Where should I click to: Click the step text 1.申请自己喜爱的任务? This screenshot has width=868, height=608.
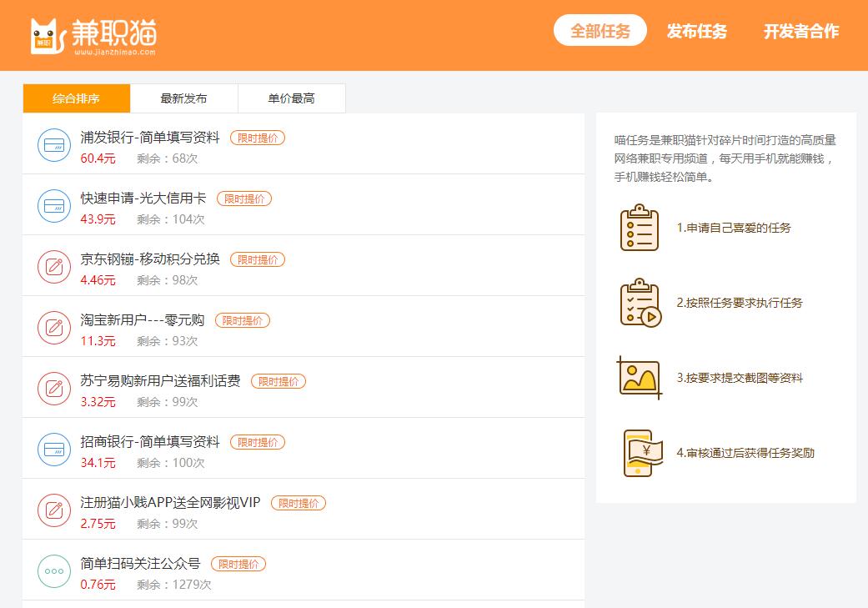pos(734,228)
